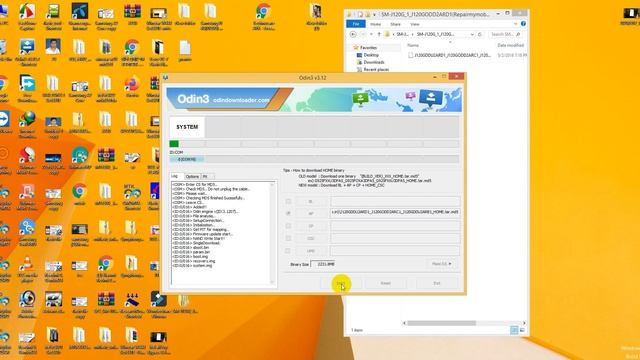Open the File menu in Explorer
This screenshot has height=360, width=640.
(356, 24)
